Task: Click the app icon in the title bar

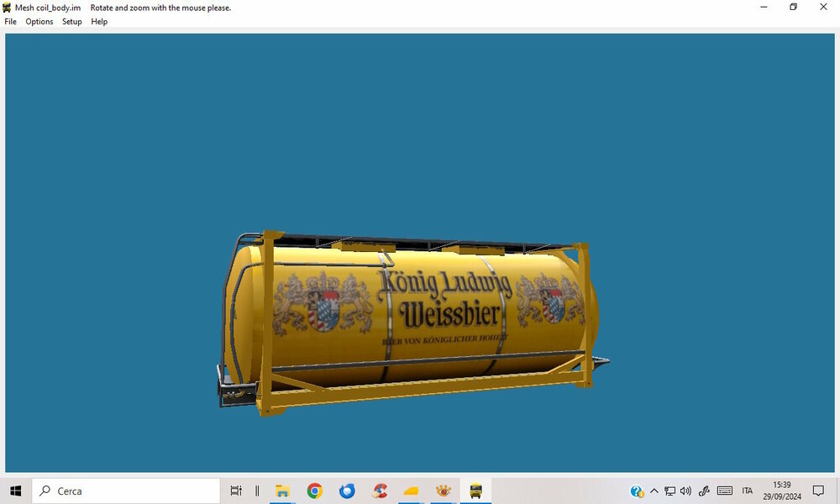Action: coord(7,8)
